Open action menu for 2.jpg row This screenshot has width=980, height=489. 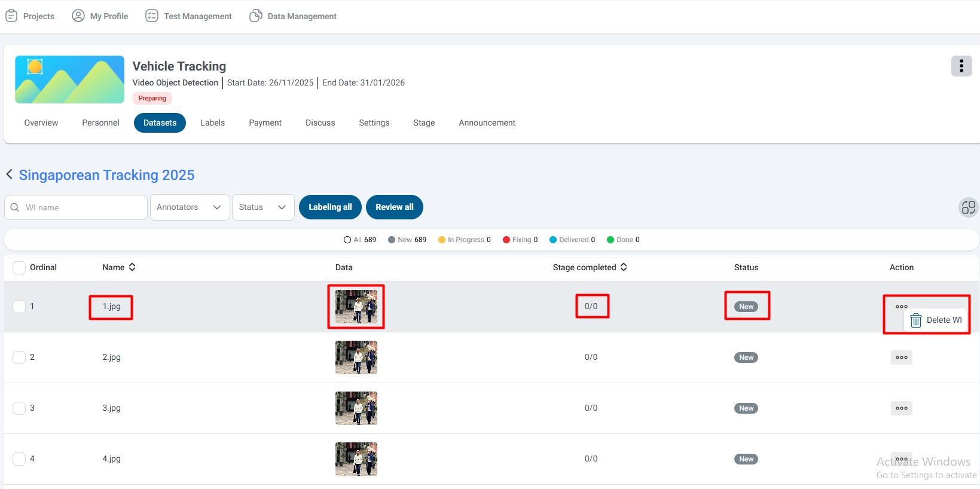[901, 357]
